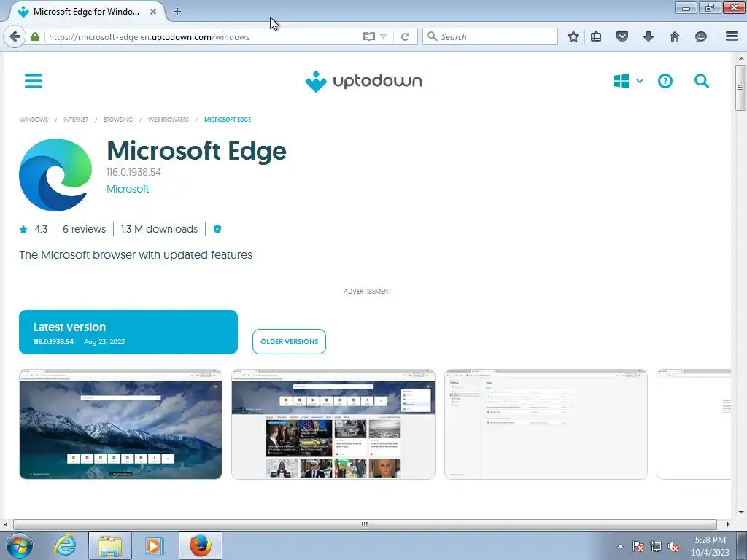Open Windows Media Player from taskbar
Screen dimensions: 747x560
(x=155, y=545)
